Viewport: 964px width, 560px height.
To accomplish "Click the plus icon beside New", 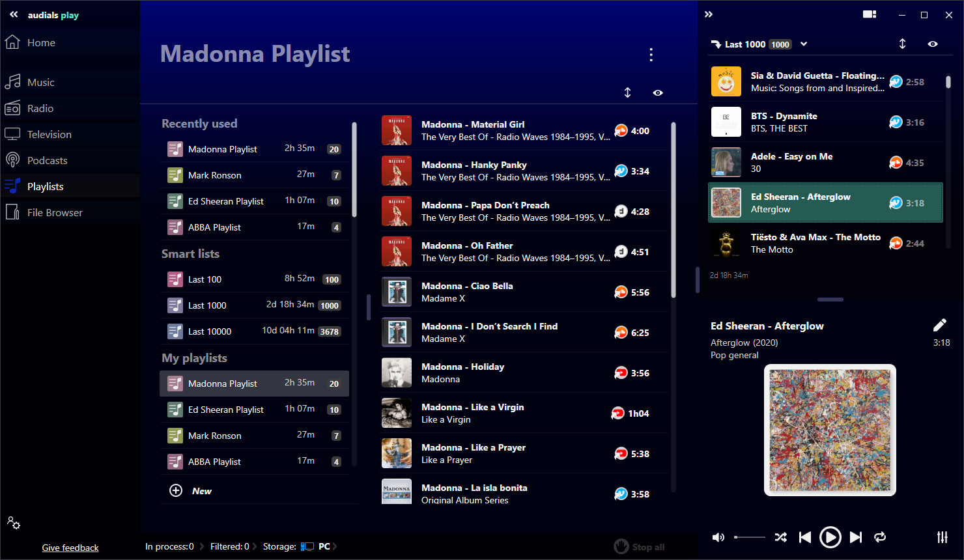I will click(176, 491).
